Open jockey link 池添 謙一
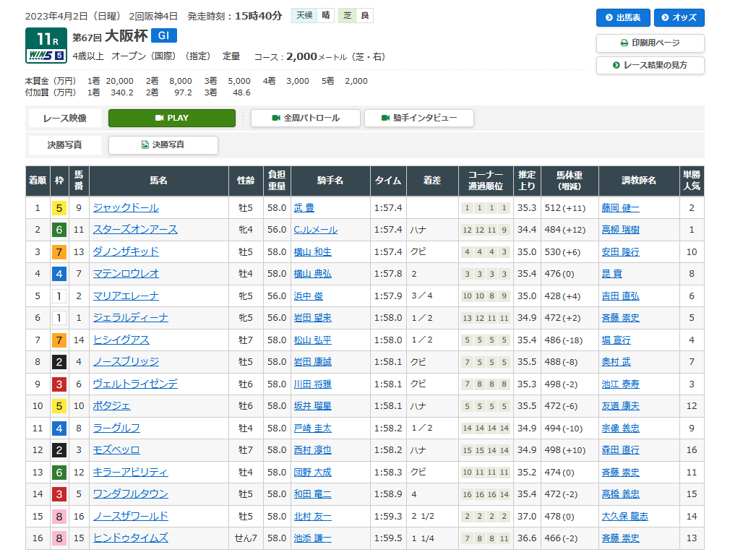The width and height of the screenshot is (730, 560). (x=312, y=538)
